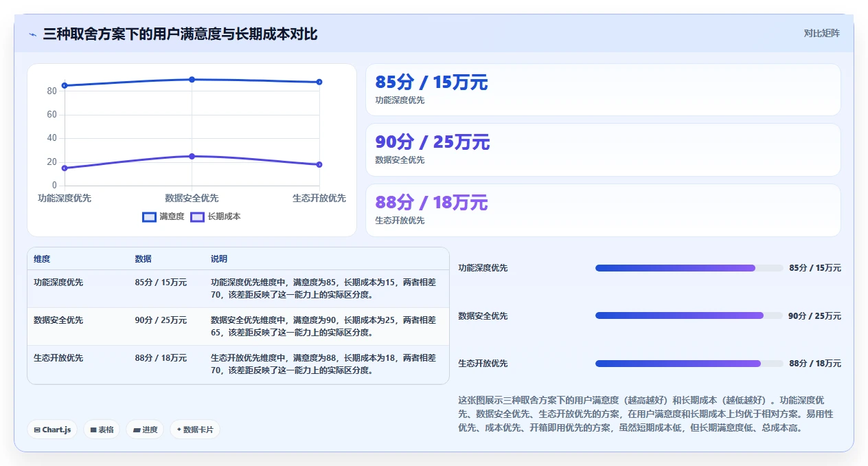Image resolution: width=868 pixels, height=466 pixels.
Task: Toggle the 长期成本 legend swatch
Action: (x=197, y=217)
